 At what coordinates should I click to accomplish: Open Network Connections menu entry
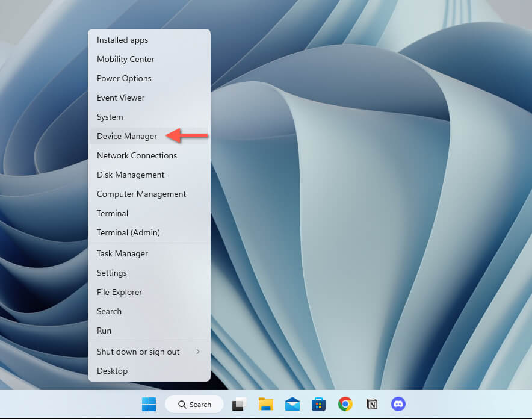(137, 155)
